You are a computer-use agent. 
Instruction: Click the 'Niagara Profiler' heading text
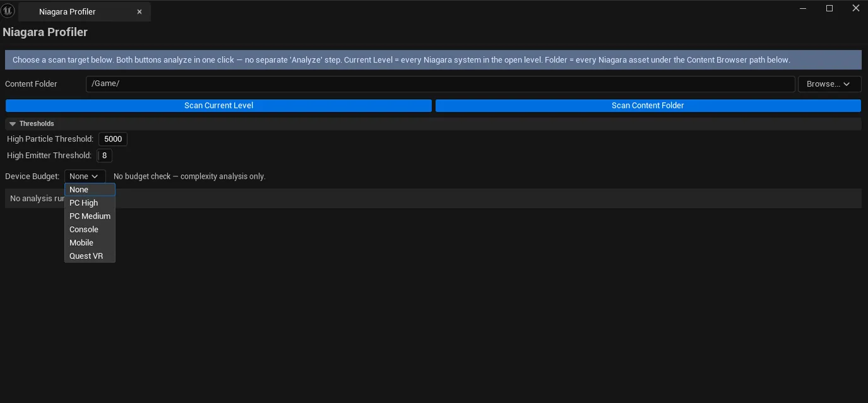point(45,32)
